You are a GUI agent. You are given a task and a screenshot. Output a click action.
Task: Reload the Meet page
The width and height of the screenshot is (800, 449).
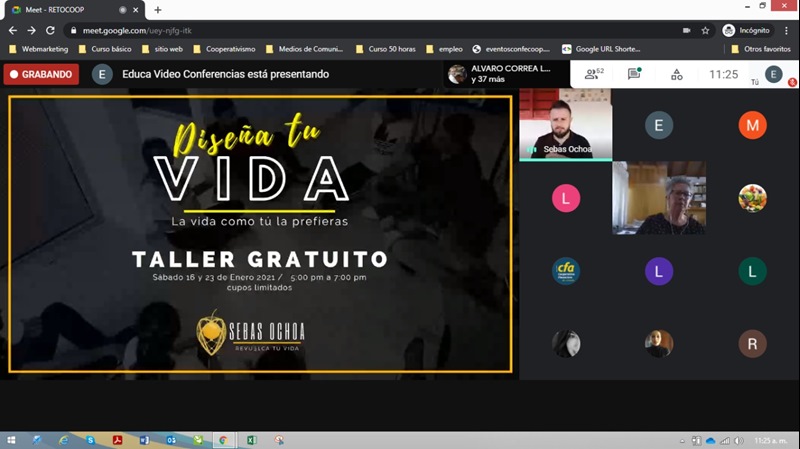point(50,31)
